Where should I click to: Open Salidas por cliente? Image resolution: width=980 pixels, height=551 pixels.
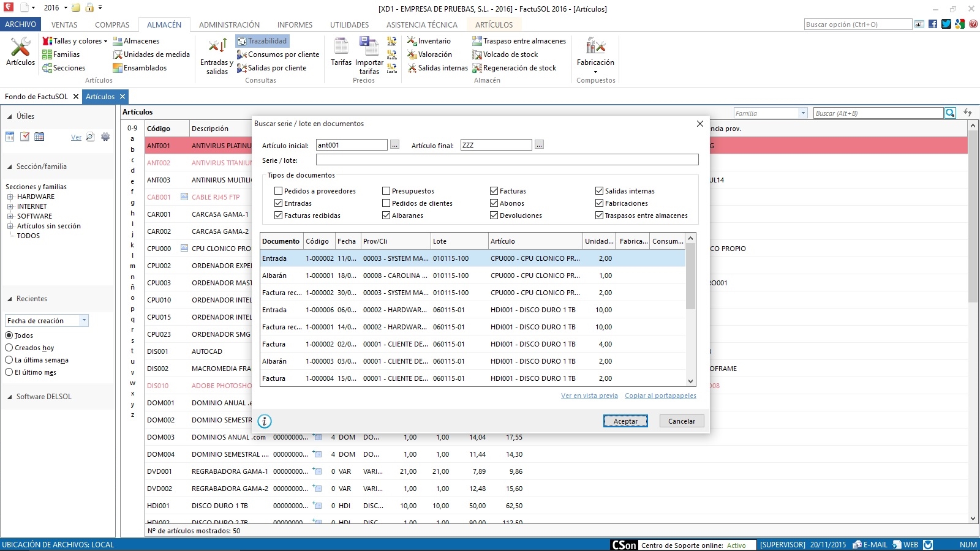272,68
